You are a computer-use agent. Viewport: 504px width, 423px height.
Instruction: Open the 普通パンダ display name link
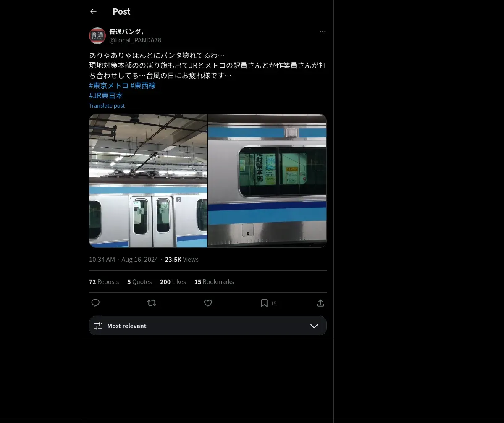(x=127, y=32)
